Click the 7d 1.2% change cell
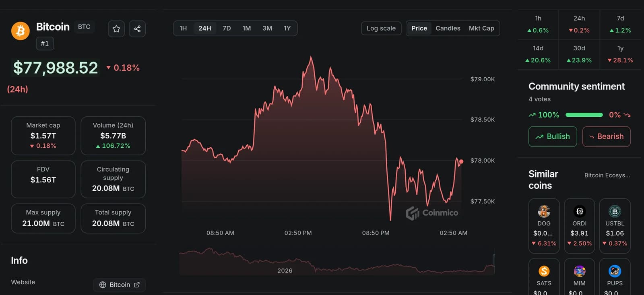 click(620, 25)
